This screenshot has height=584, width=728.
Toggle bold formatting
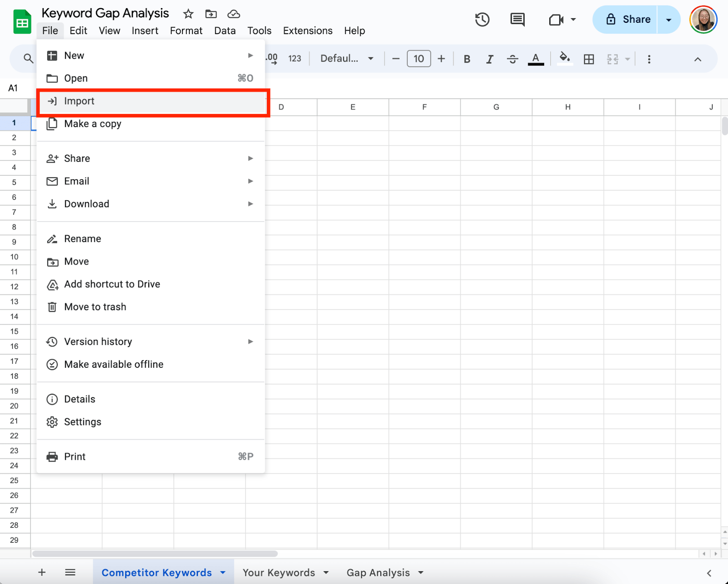click(x=467, y=59)
